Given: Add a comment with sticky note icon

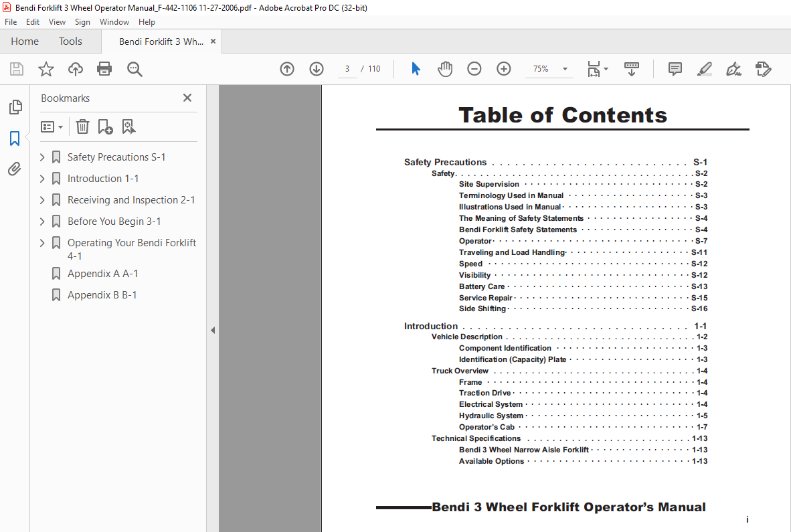Looking at the screenshot, I should point(675,68).
